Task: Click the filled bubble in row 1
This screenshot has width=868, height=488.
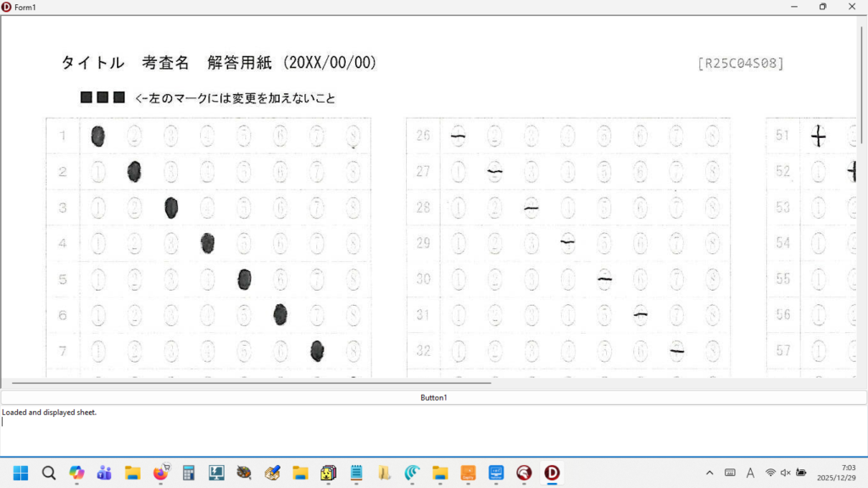Action: [97, 136]
